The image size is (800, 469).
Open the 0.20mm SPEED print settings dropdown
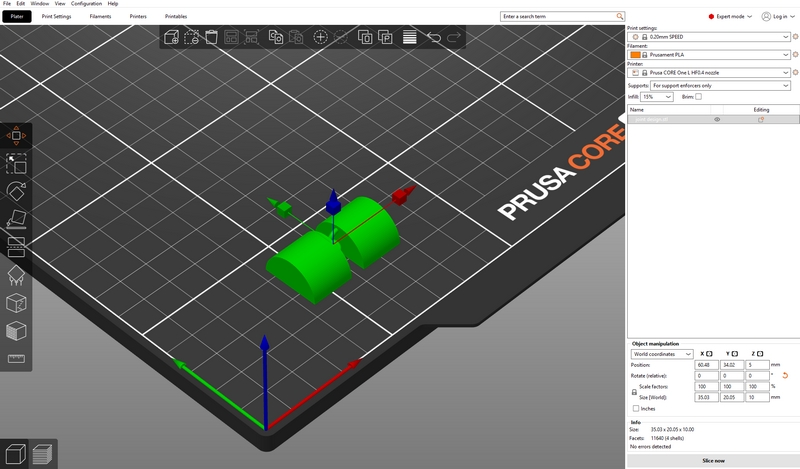tap(709, 37)
